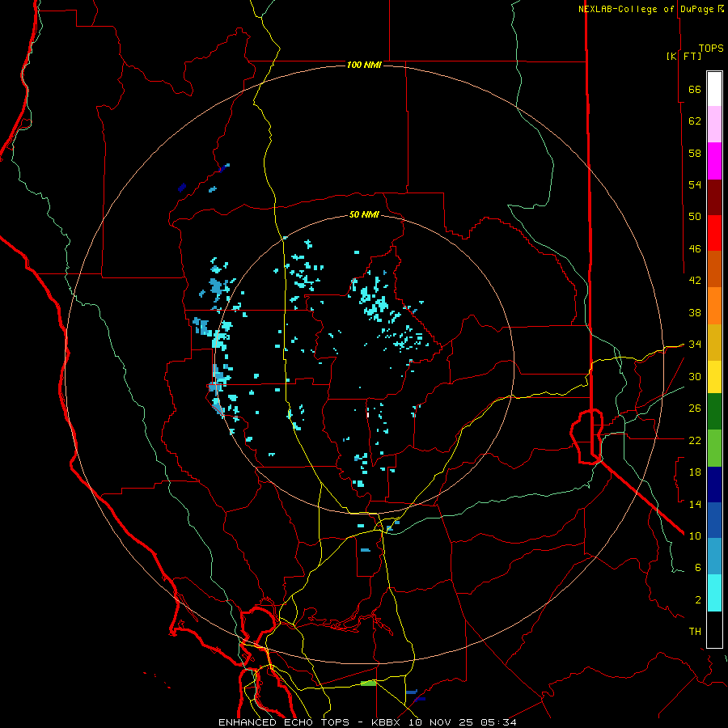Click the '58' legend value

695,153
